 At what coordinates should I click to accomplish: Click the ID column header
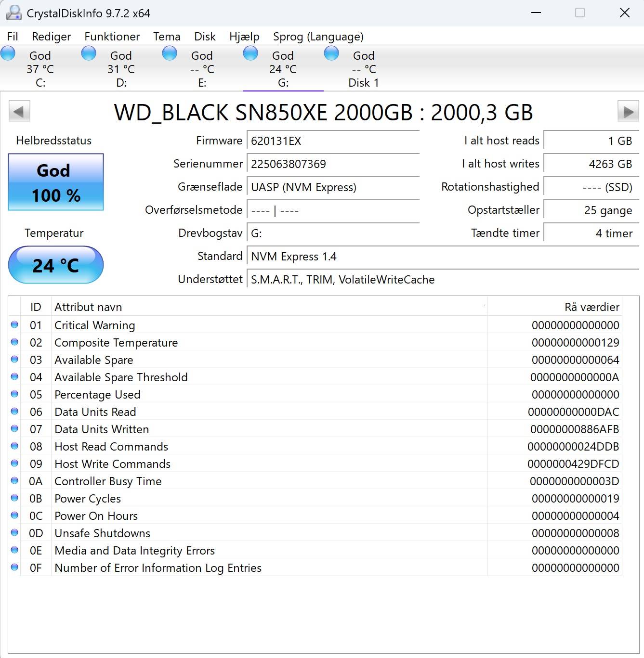click(x=36, y=307)
